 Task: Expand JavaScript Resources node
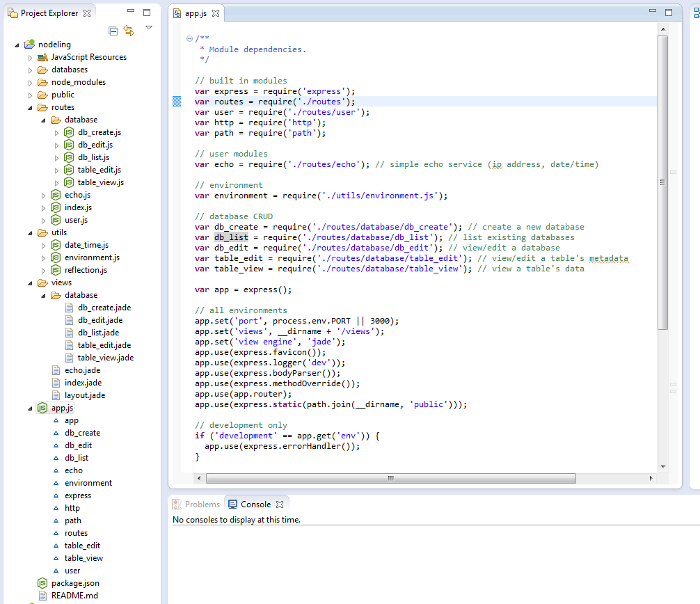pos(30,58)
